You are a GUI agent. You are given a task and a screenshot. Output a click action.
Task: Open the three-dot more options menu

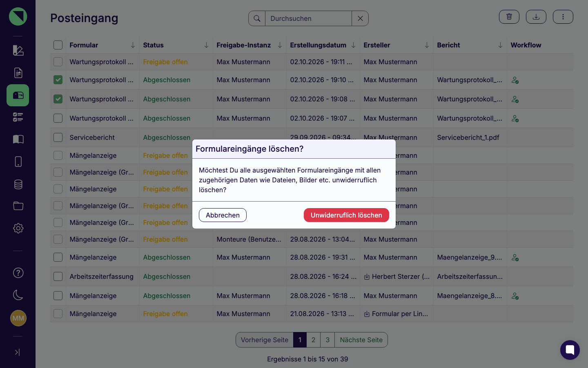tap(563, 17)
